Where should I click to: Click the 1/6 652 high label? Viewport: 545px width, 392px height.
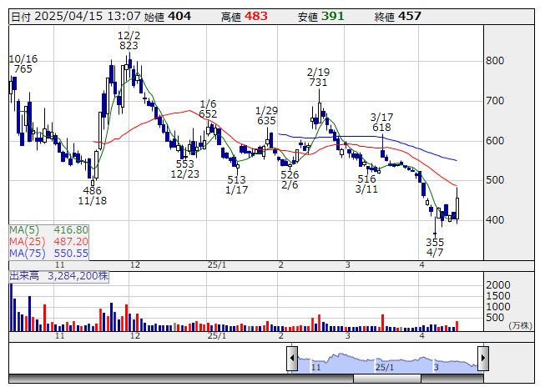pos(208,108)
